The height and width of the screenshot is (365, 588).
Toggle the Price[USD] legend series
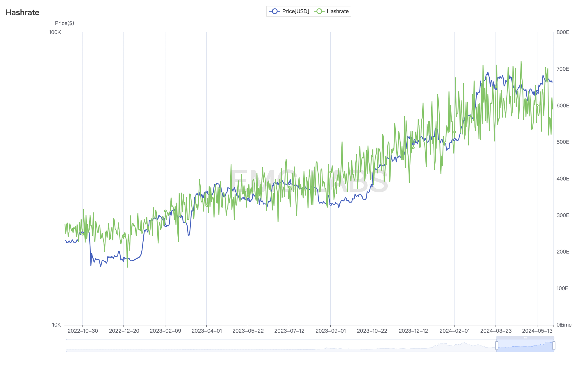pos(295,11)
